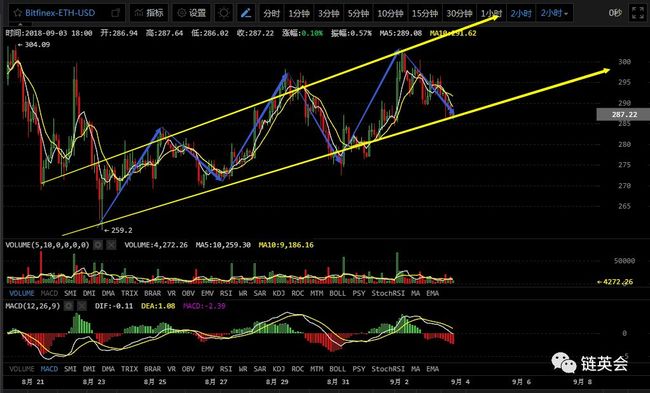650x393 pixels.
Task: Select BRAR in the indicator row above the MACD panel
Action: (152, 293)
